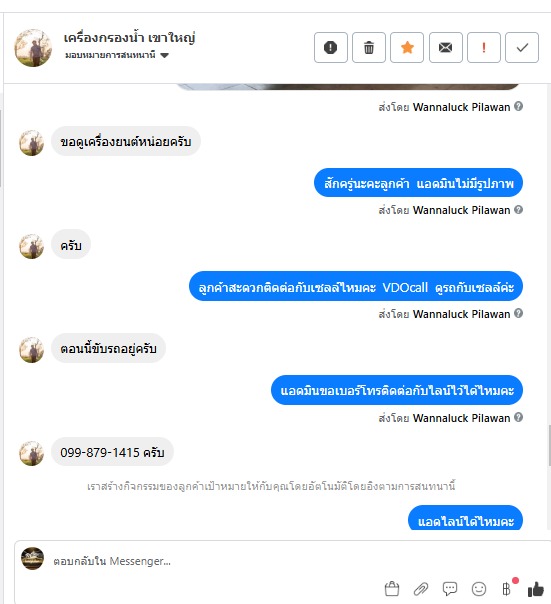Mark conversation done with checkmark button
The image size is (551, 604).
[x=522, y=47]
